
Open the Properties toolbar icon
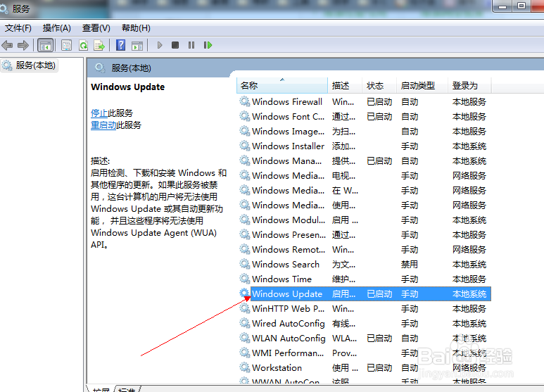[66, 45]
